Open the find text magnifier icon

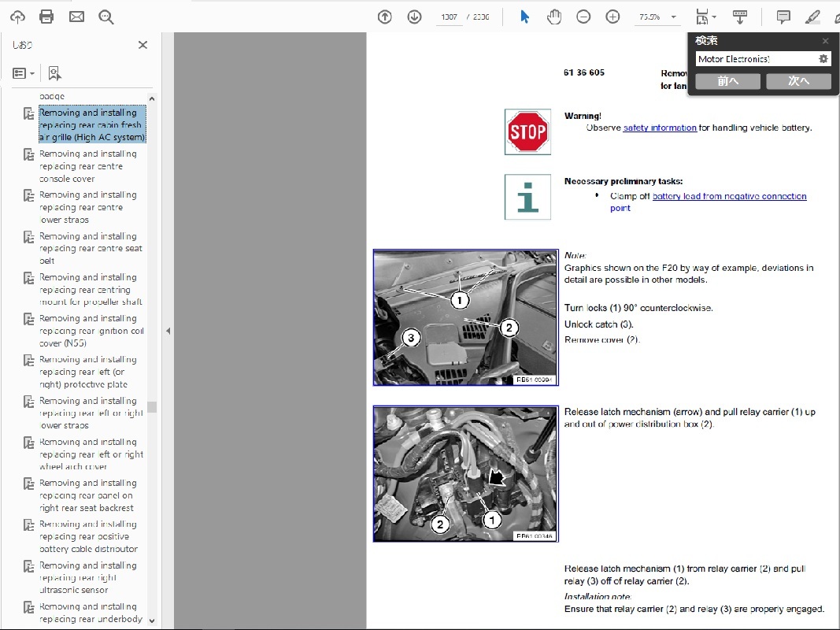click(x=106, y=17)
